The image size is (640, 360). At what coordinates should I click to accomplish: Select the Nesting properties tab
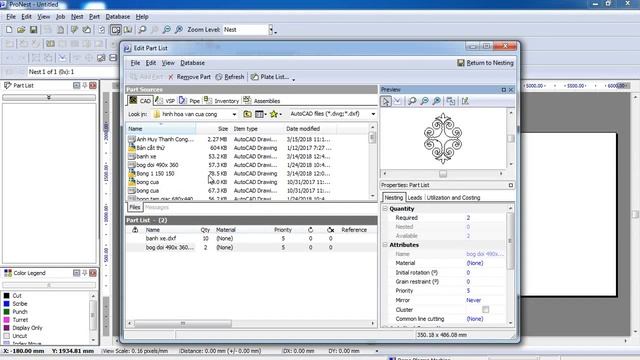(x=394, y=198)
